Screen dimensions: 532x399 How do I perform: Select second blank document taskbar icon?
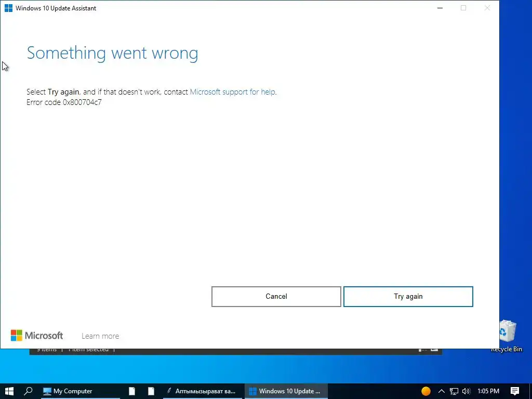(x=151, y=391)
